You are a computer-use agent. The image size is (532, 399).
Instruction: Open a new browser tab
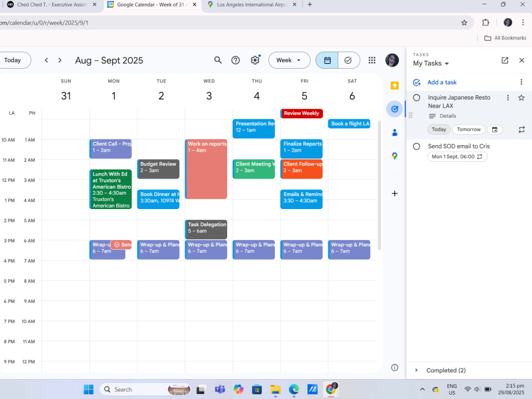click(310, 5)
